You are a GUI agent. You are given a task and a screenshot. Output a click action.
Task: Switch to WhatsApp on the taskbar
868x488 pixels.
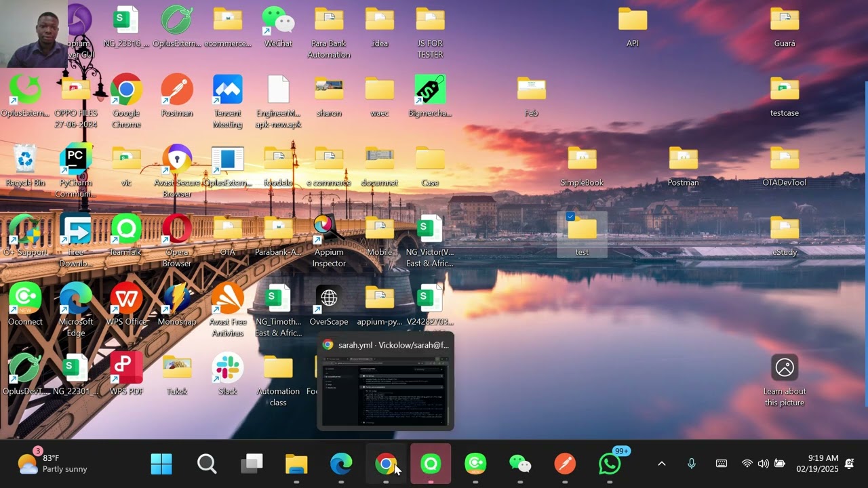[610, 464]
